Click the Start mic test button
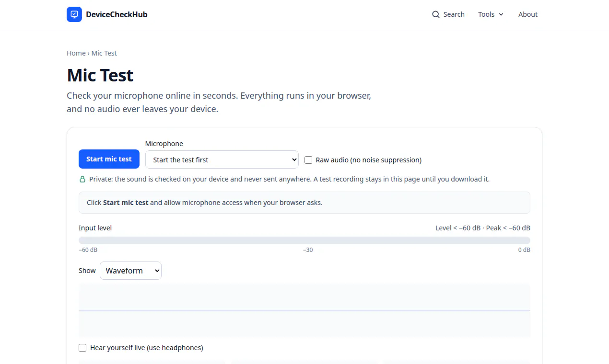The width and height of the screenshot is (609, 364). pyautogui.click(x=109, y=159)
